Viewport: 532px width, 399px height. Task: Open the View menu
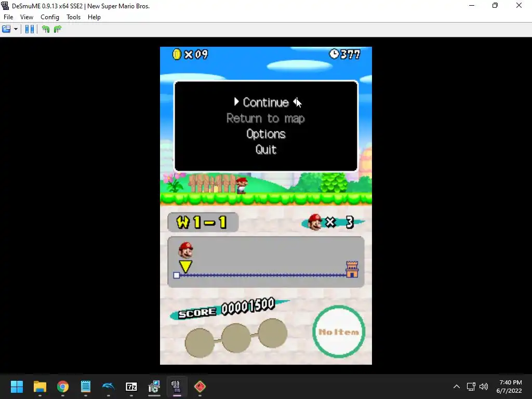click(x=26, y=17)
